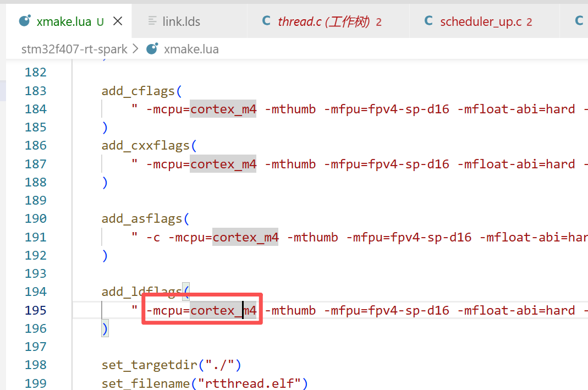
Task: Select the xmake.lua tab title
Action: (x=64, y=22)
